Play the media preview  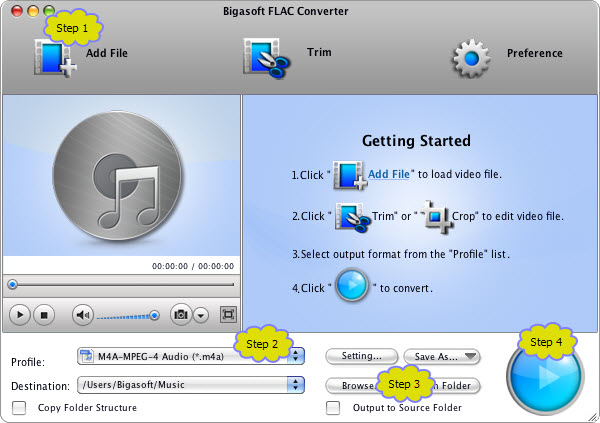pyautogui.click(x=19, y=315)
